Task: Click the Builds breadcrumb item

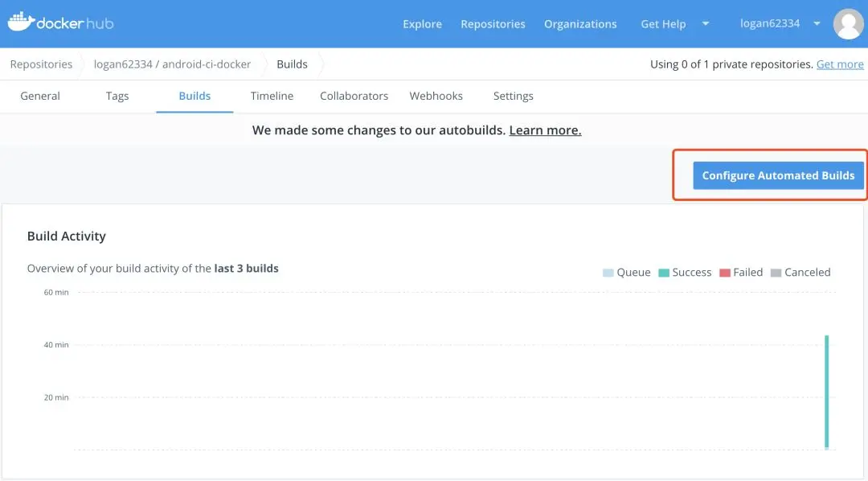Action: [x=292, y=64]
